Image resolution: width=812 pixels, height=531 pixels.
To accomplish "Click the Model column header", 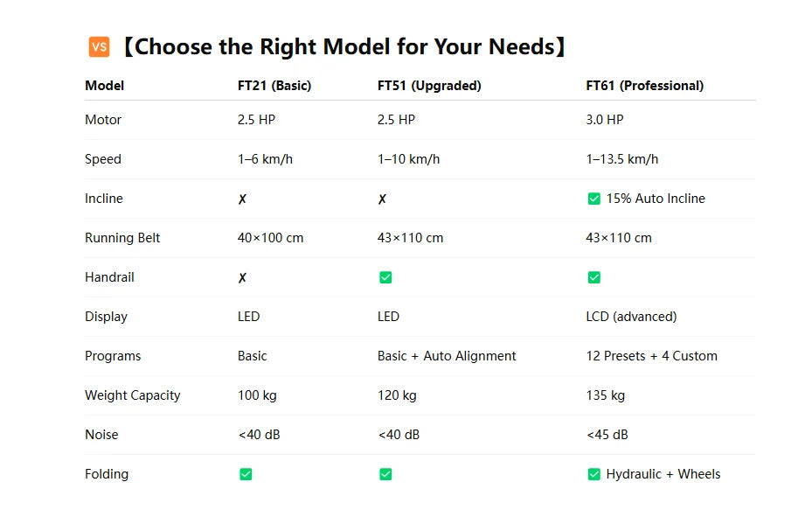I will click(105, 86).
